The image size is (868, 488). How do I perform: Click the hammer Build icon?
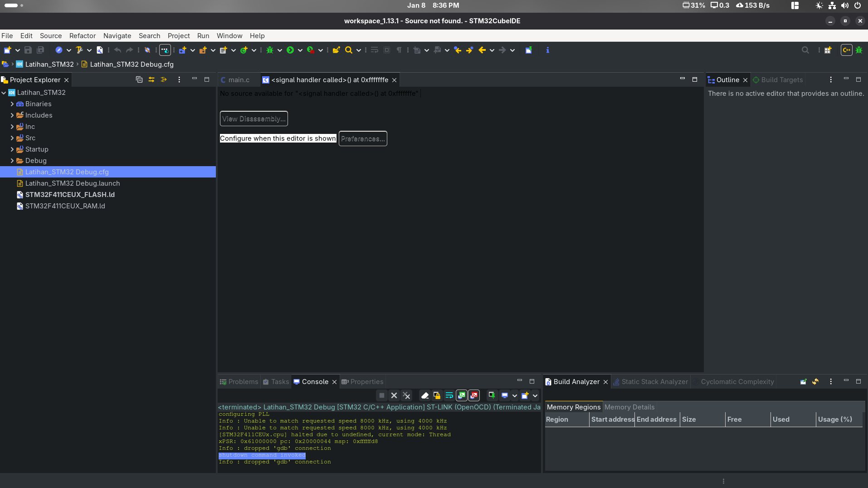(79, 50)
